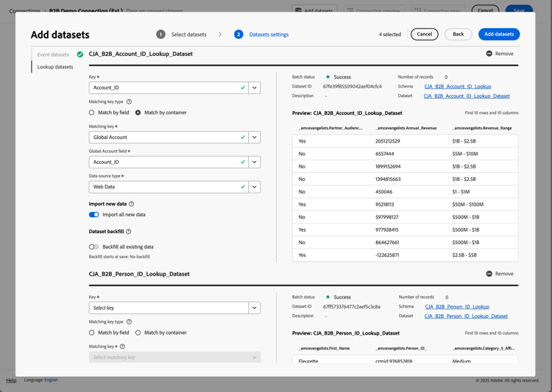
Task: Click the Back button
Action: pos(458,35)
